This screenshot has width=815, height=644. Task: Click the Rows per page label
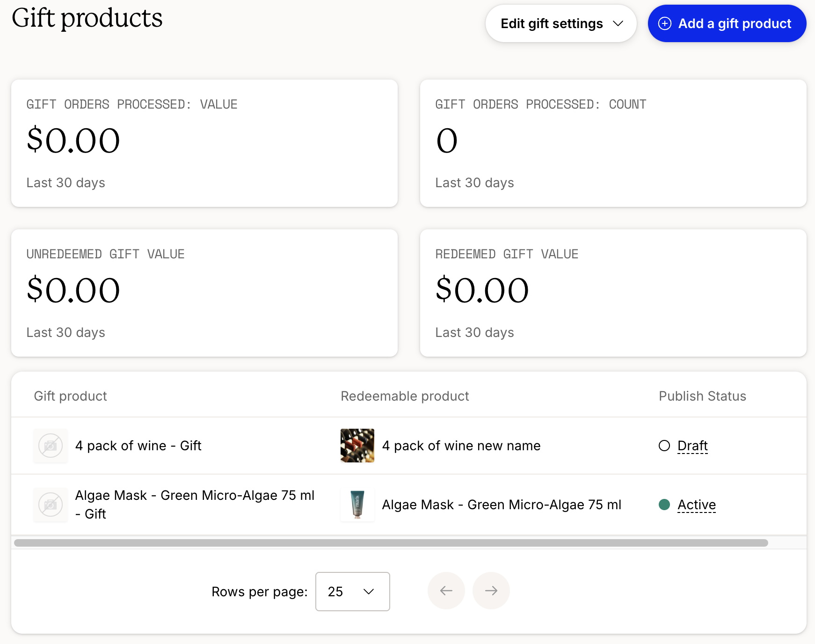260,592
